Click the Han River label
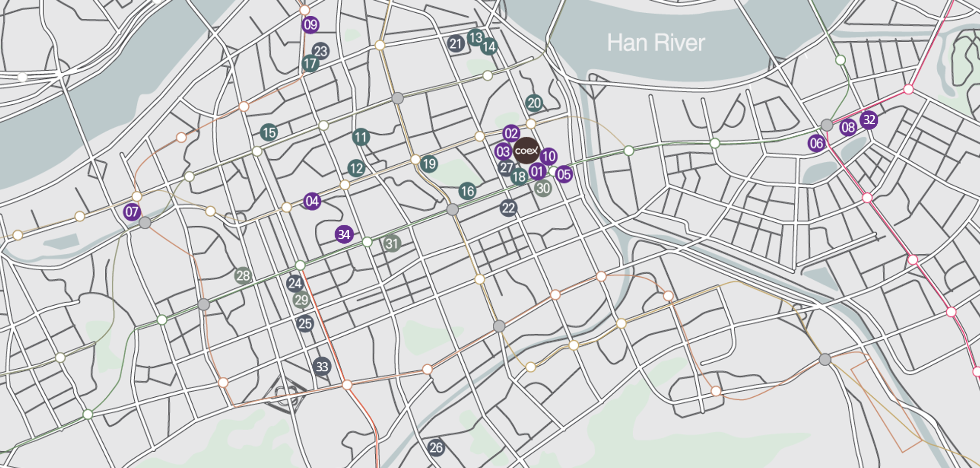Image resolution: width=980 pixels, height=468 pixels. [656, 43]
